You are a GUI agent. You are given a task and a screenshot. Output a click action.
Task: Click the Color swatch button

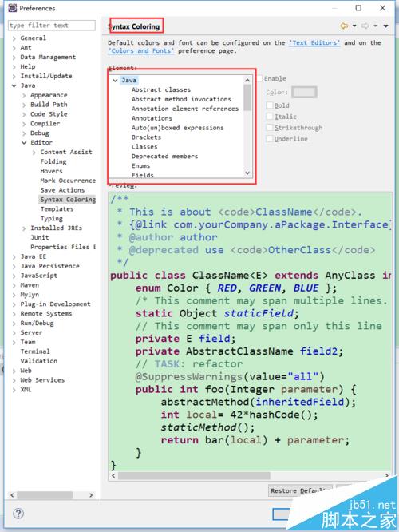point(304,92)
